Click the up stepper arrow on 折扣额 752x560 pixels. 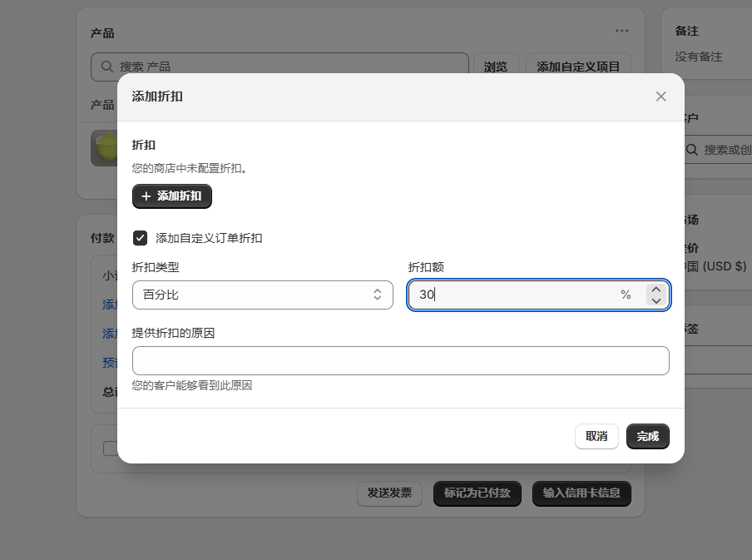(x=656, y=287)
